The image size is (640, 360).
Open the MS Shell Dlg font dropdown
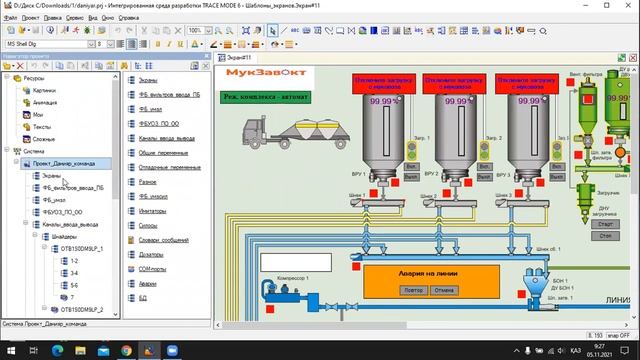(91, 44)
